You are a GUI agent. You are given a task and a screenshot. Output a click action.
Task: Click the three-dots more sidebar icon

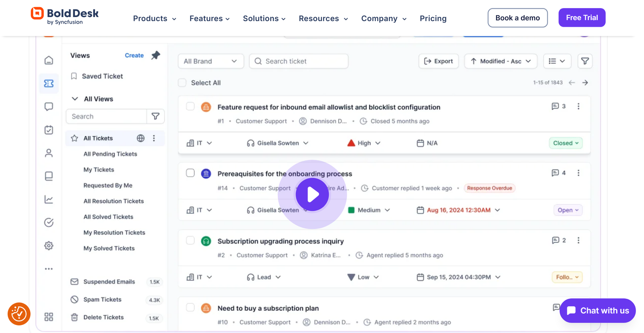49,269
